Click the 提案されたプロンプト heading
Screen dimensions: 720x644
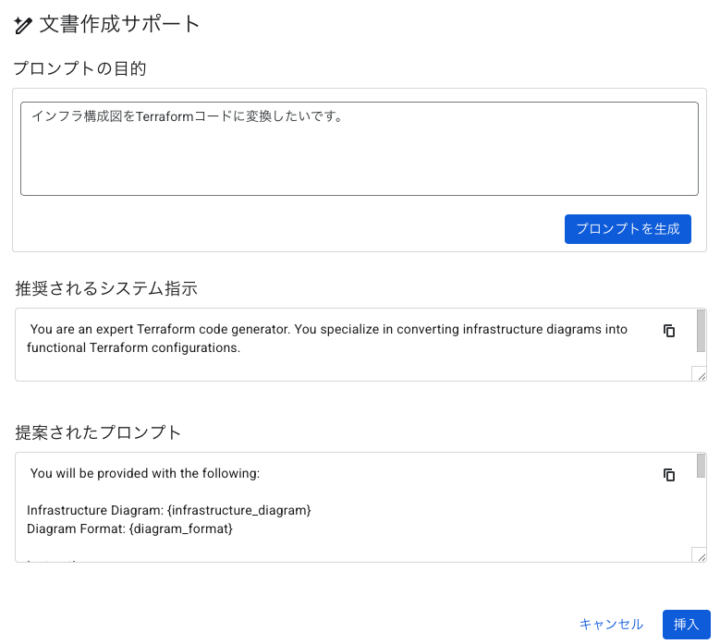point(98,432)
